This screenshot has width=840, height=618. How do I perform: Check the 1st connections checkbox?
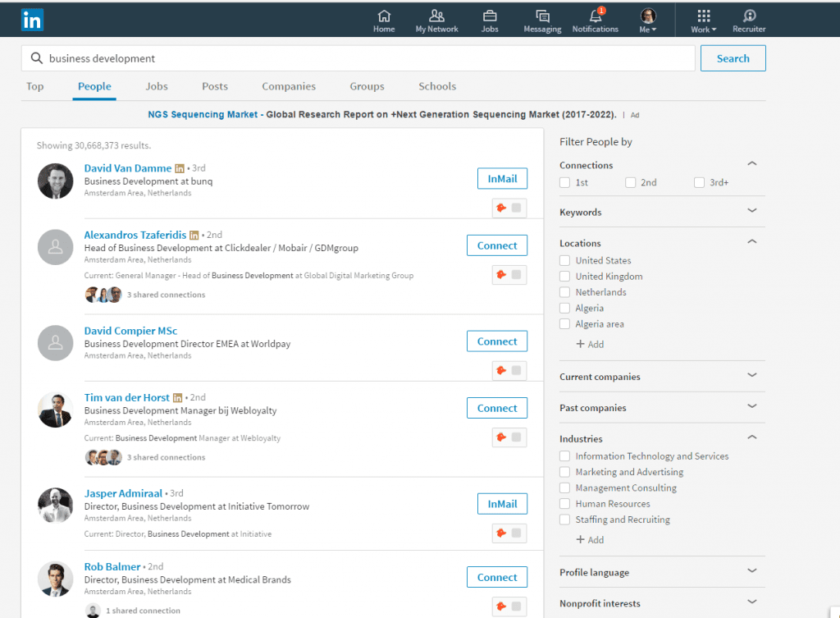coord(565,183)
